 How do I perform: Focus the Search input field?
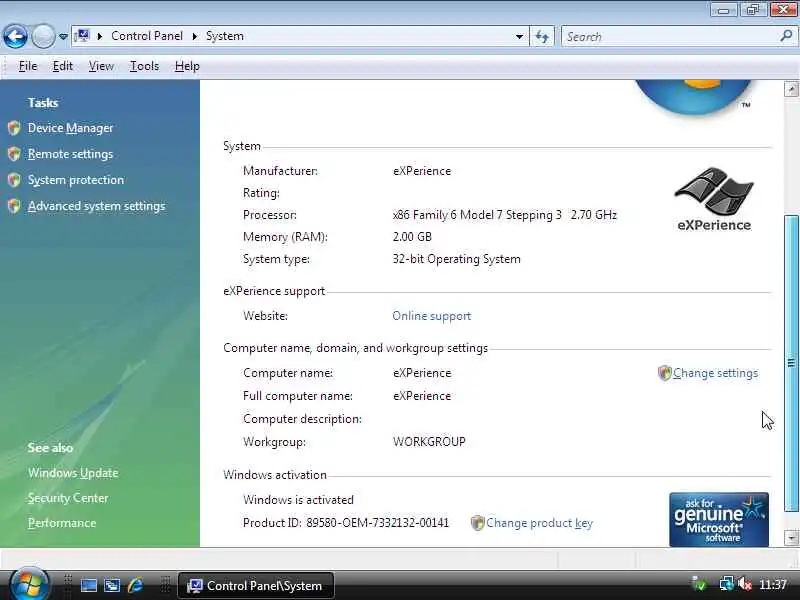point(671,36)
